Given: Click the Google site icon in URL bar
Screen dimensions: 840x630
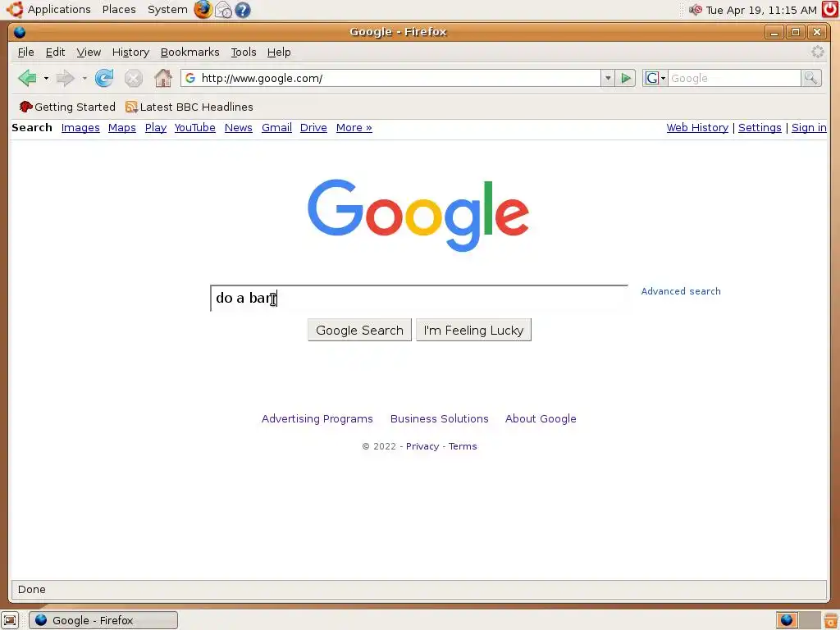Looking at the screenshot, I should (190, 78).
